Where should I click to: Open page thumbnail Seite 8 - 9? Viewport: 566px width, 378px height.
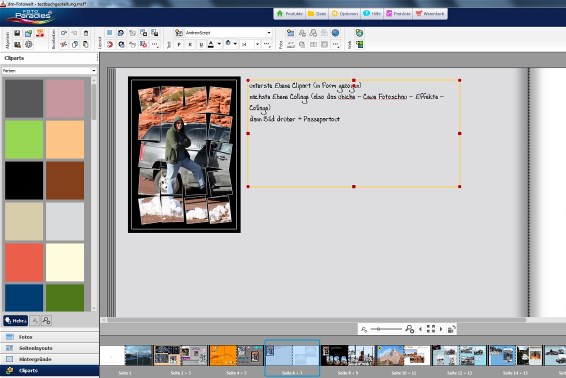(348, 356)
